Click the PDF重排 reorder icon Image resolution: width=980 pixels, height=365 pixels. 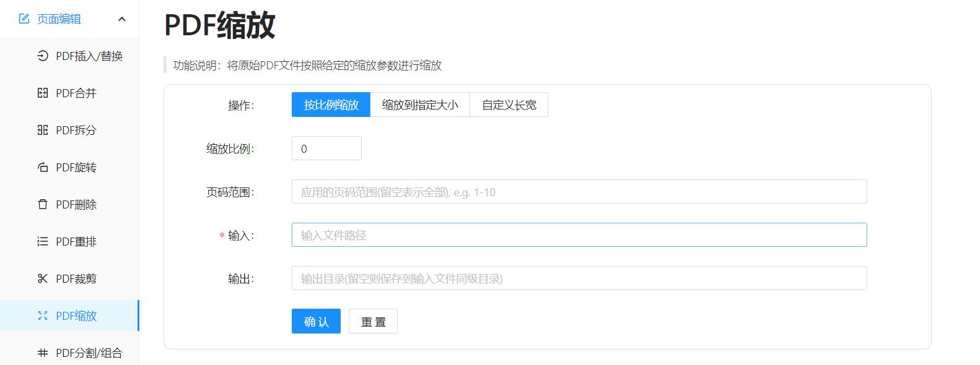[x=43, y=241]
